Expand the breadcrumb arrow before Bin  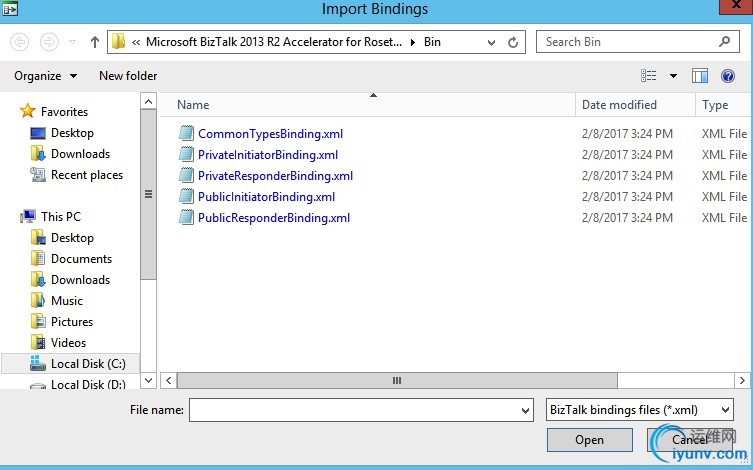click(413, 42)
